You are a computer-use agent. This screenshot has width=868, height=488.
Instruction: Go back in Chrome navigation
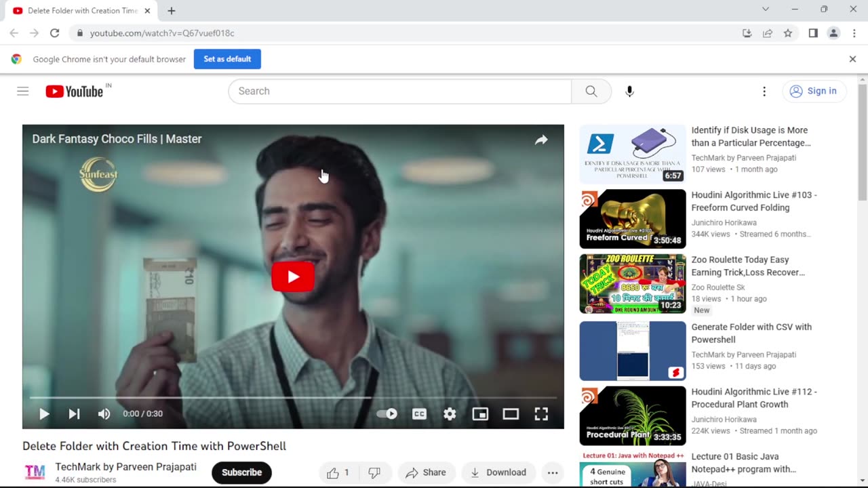coord(14,33)
